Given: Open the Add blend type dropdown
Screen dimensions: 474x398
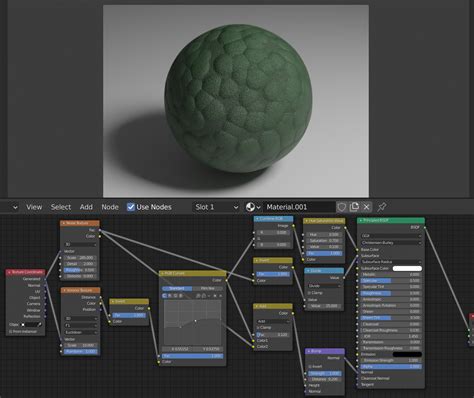Looking at the screenshot, I should pyautogui.click(x=273, y=321).
